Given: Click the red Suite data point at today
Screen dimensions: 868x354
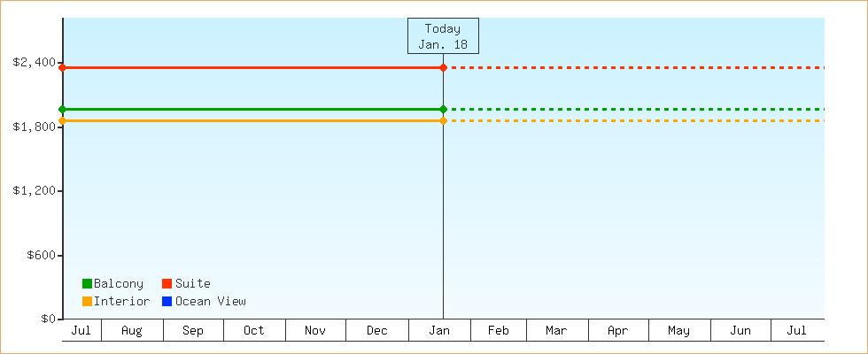Looking at the screenshot, I should tap(443, 67).
